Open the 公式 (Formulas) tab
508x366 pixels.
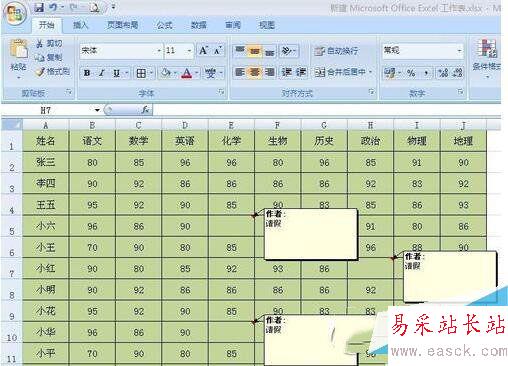165,25
